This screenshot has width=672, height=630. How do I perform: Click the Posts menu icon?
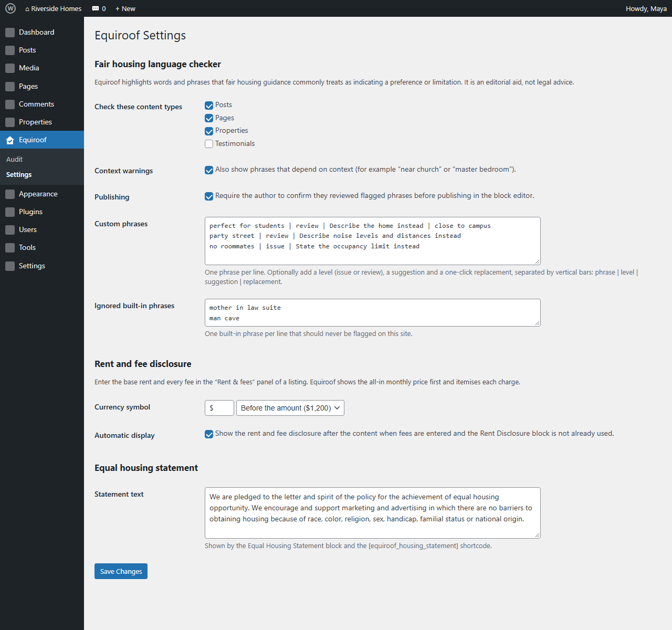pyautogui.click(x=10, y=50)
